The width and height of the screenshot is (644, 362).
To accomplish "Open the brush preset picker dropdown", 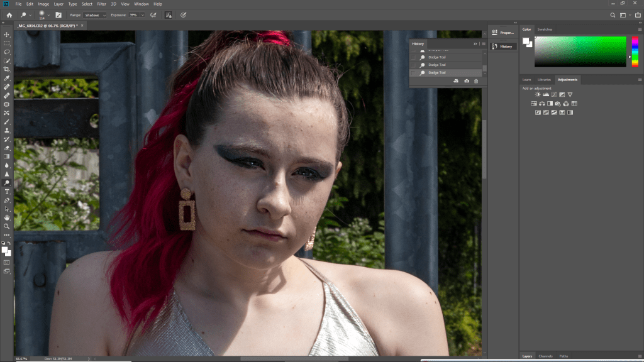I will click(x=48, y=14).
